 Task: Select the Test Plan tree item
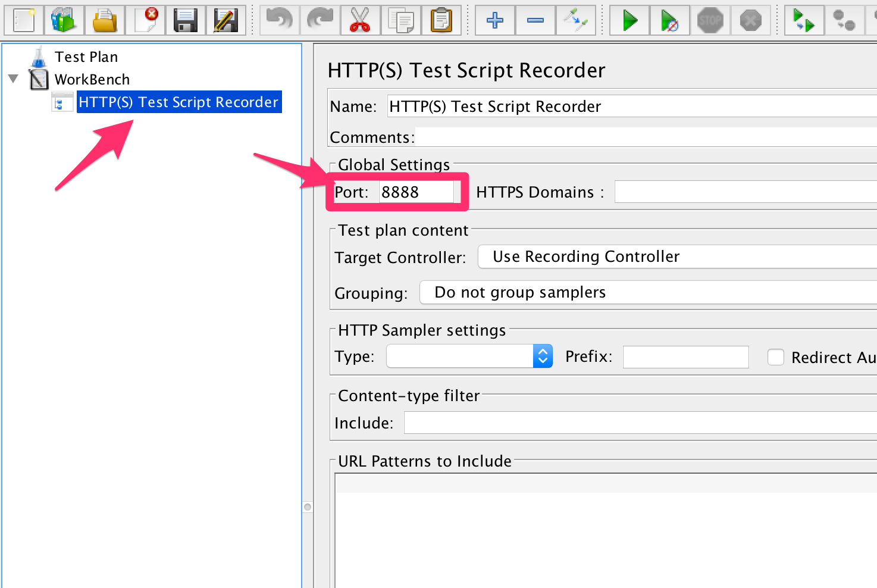click(x=86, y=57)
